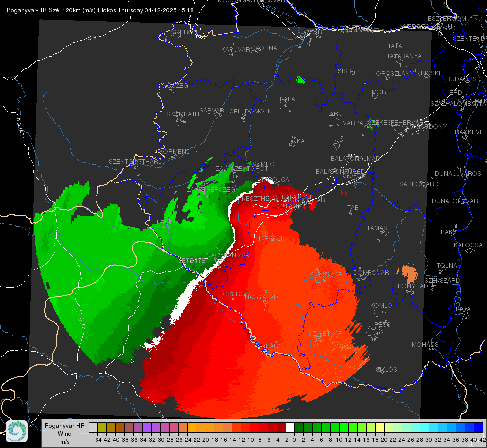Screen dimensions: 487x448
Task: Click the swirl logo icon beside the legend
Action: (x=17, y=431)
